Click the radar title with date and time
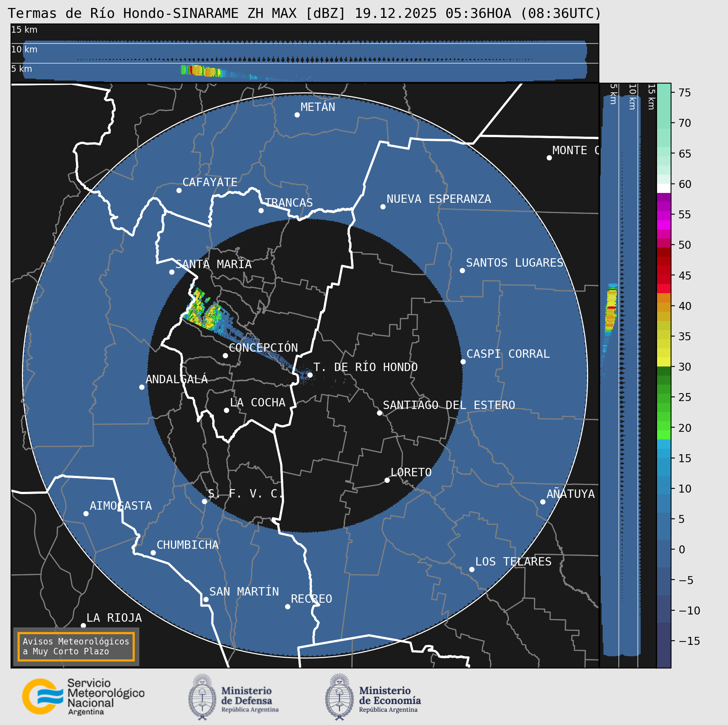Viewport: 728px width, 725px height. [304, 13]
